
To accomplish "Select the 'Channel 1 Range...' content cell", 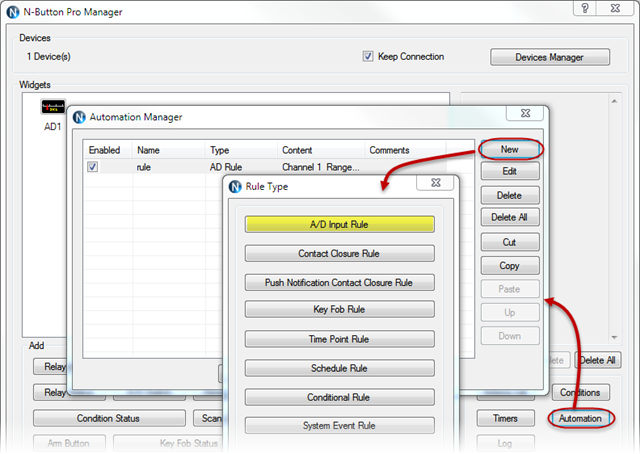I will [x=321, y=167].
